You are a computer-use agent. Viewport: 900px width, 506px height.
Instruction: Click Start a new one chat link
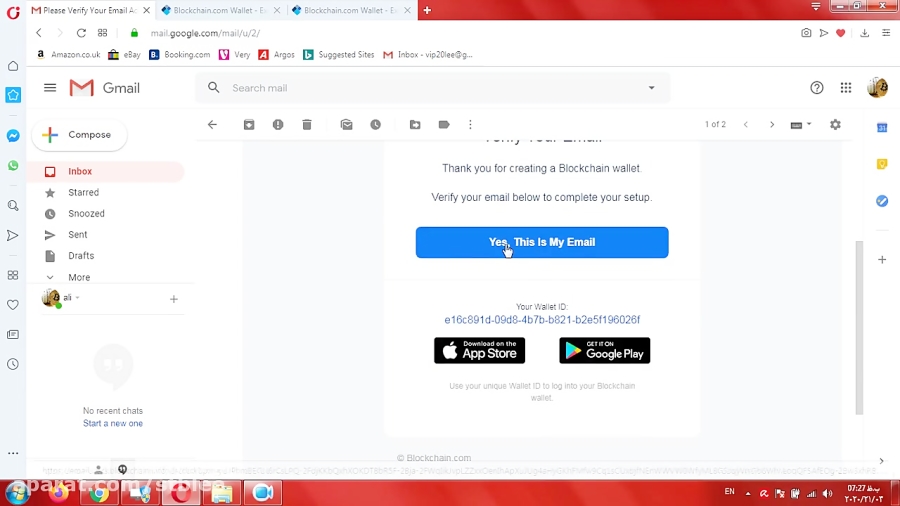[112, 423]
